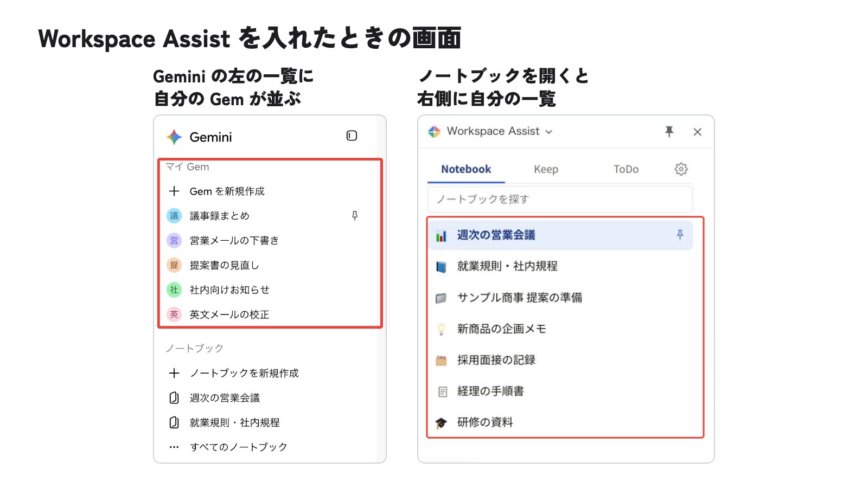Click the 提 avatar icon of 提案書の見直し
The height and width of the screenshot is (488, 868).
(174, 265)
